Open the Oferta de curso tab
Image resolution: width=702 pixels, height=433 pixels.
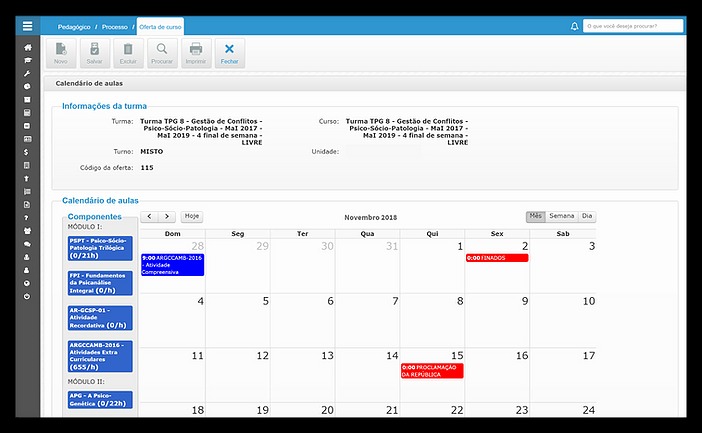point(161,26)
